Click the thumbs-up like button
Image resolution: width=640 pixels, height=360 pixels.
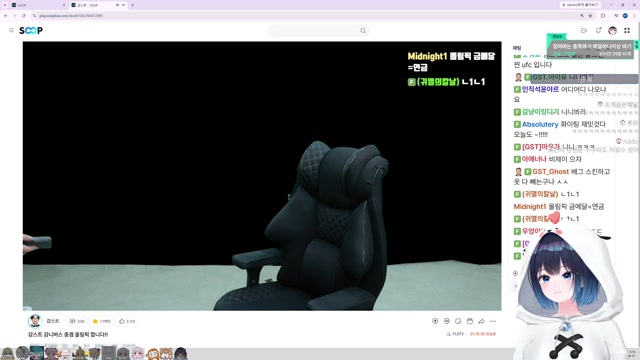tap(127, 321)
